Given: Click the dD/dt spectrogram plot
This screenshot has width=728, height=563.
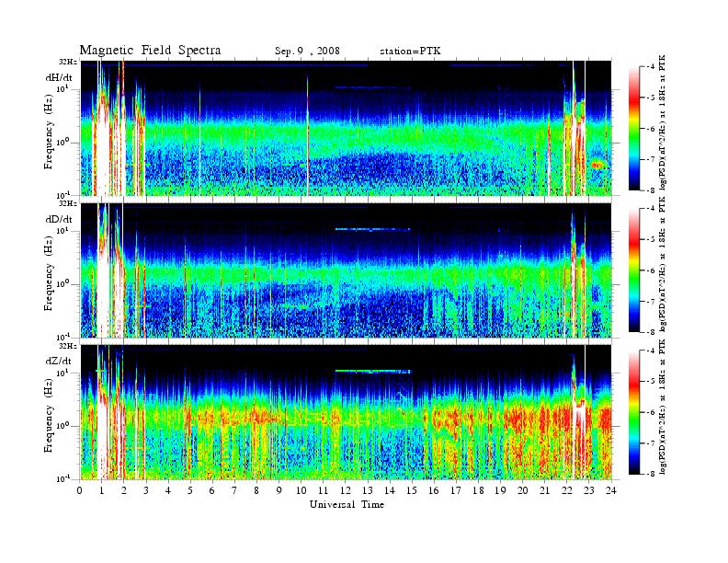Looking at the screenshot, I should (347, 270).
